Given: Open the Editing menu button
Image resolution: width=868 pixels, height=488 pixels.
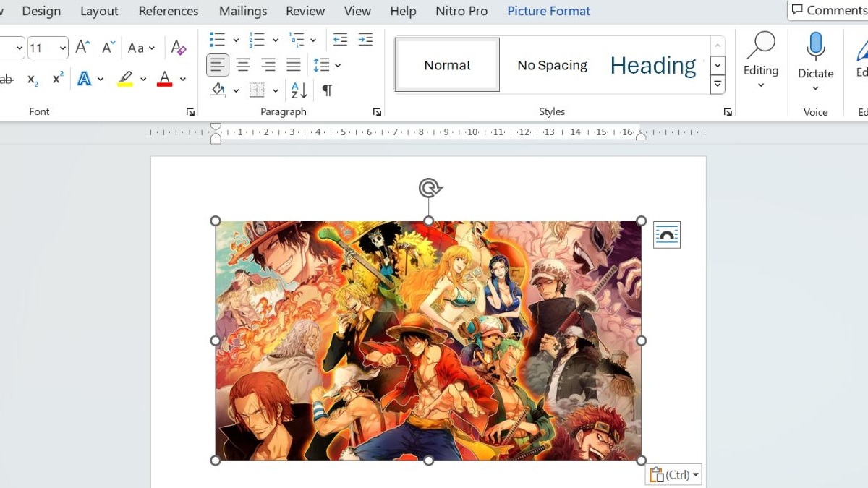Looking at the screenshot, I should (761, 61).
